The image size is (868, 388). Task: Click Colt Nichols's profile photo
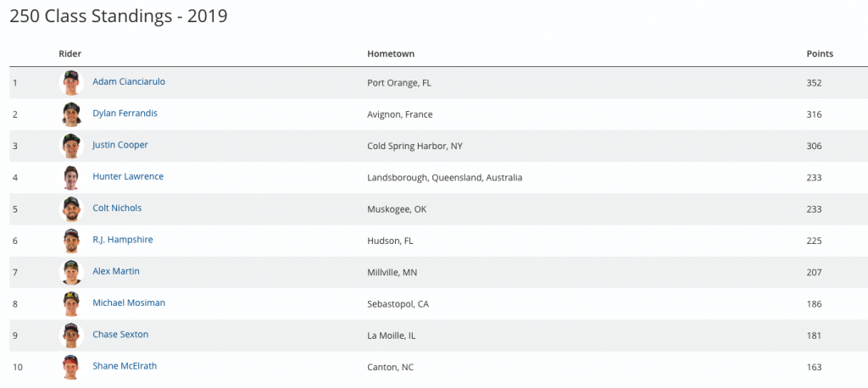pyautogui.click(x=72, y=208)
